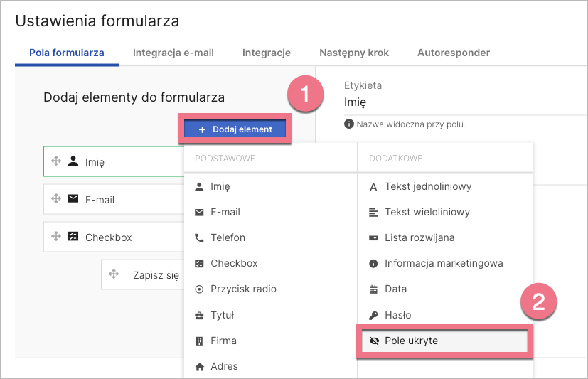Switch to the Integracja e-mail tab

click(x=173, y=53)
